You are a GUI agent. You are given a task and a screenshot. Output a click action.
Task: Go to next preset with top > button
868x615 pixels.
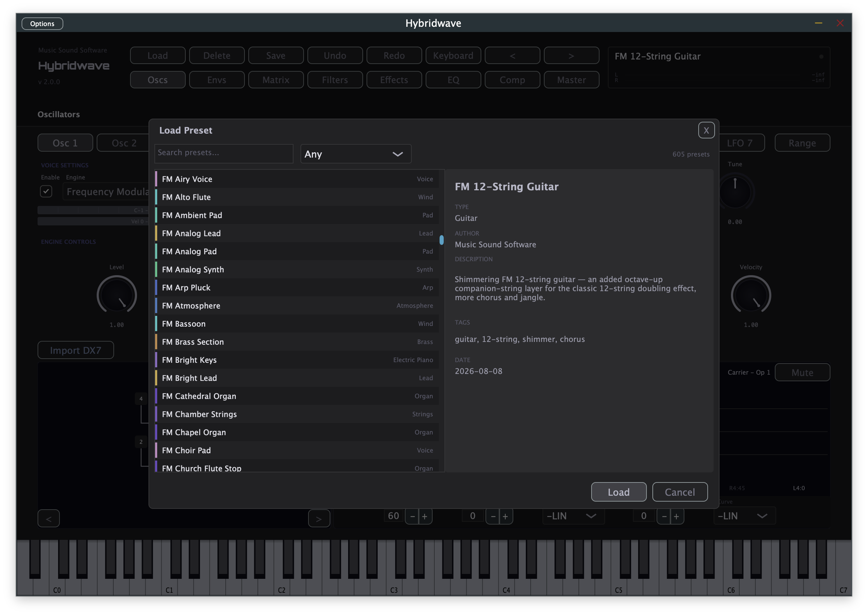coord(571,56)
